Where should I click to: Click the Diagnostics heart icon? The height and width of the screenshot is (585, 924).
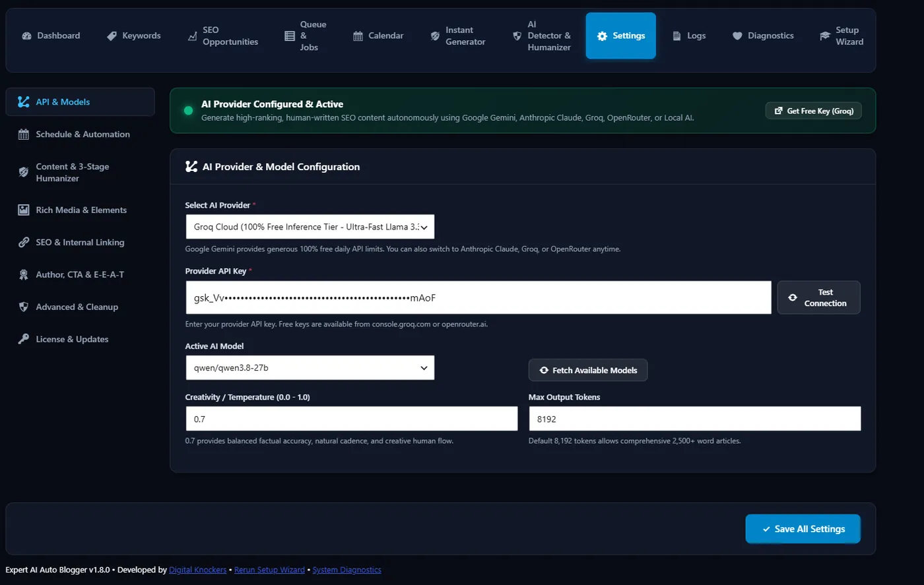737,36
